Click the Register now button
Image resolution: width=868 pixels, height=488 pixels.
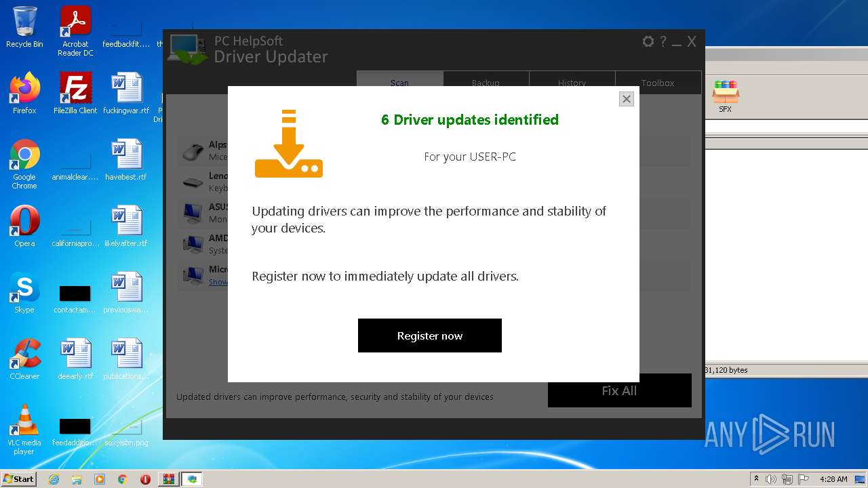point(430,335)
